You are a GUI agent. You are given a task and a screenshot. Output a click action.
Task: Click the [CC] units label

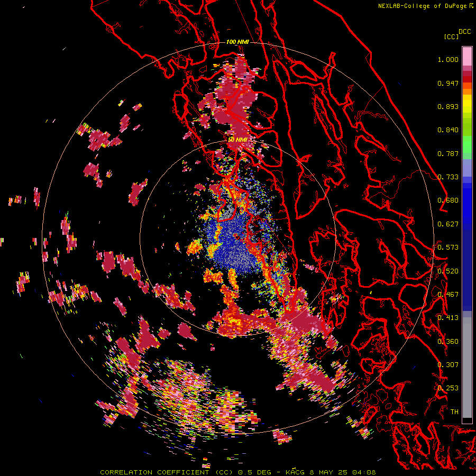[451, 36]
